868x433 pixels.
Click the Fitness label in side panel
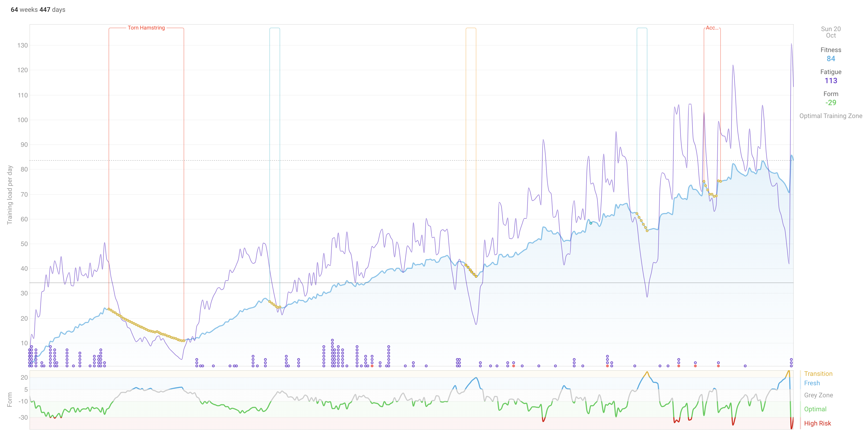[x=830, y=50]
